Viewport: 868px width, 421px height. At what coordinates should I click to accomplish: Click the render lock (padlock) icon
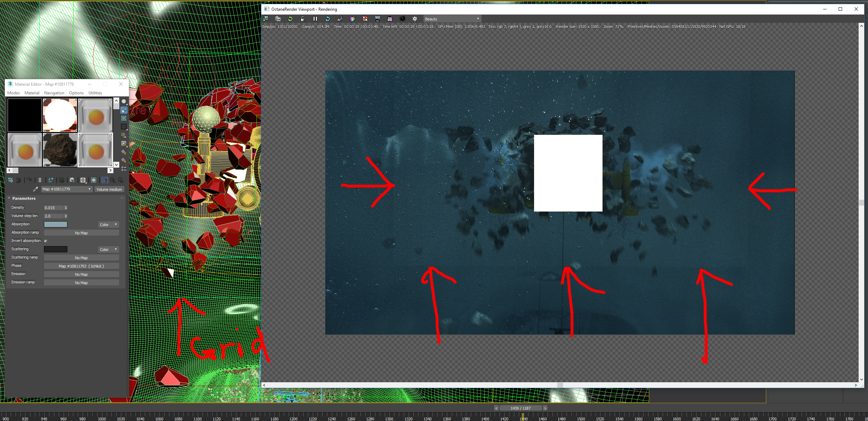point(302,19)
